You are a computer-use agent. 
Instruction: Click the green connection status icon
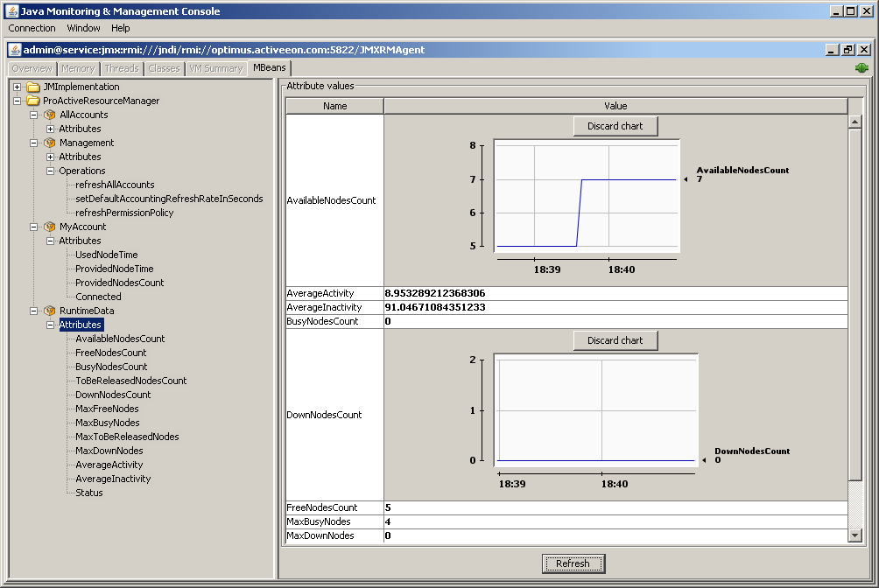tap(861, 68)
